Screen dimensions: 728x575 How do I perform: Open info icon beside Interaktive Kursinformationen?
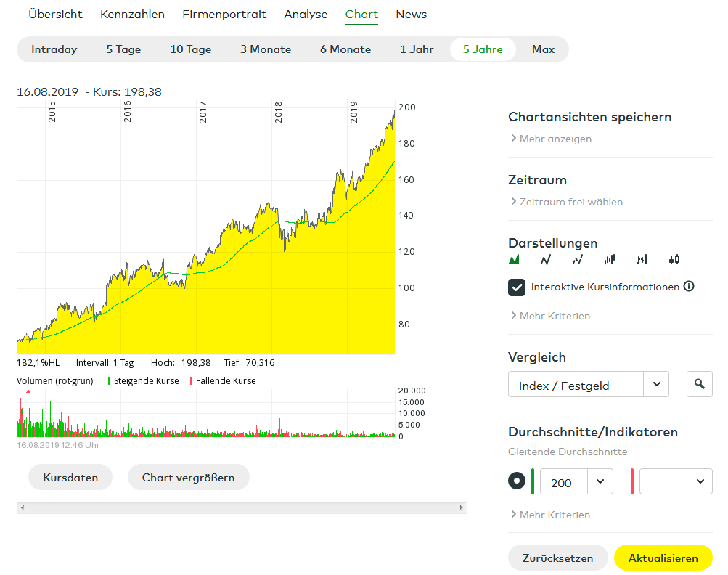click(x=689, y=287)
